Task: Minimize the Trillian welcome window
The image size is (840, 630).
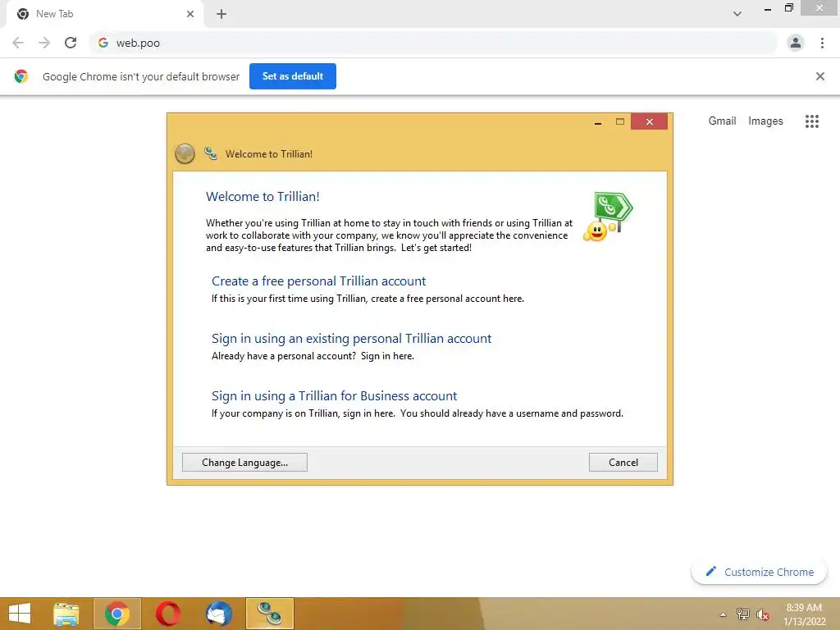Action: 598,122
